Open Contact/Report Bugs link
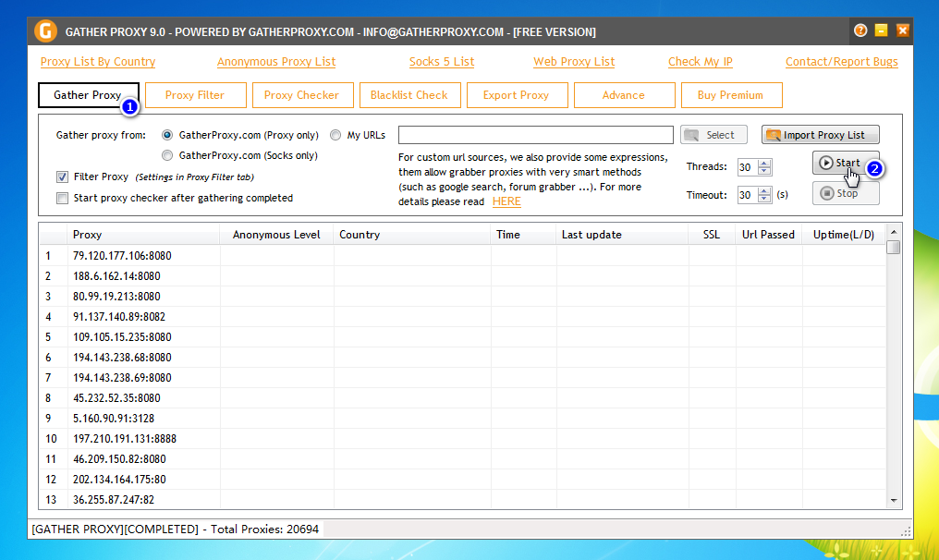This screenshot has height=560, width=939. point(841,62)
